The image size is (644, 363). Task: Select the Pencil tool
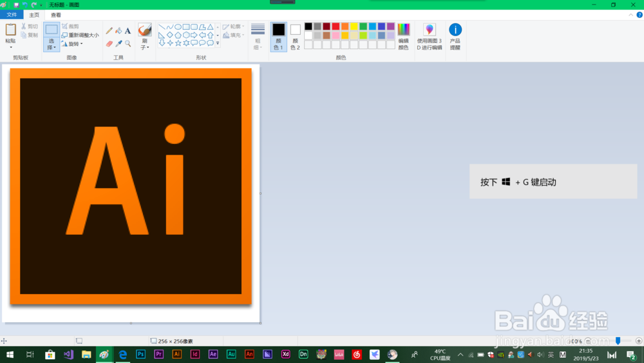[109, 31]
